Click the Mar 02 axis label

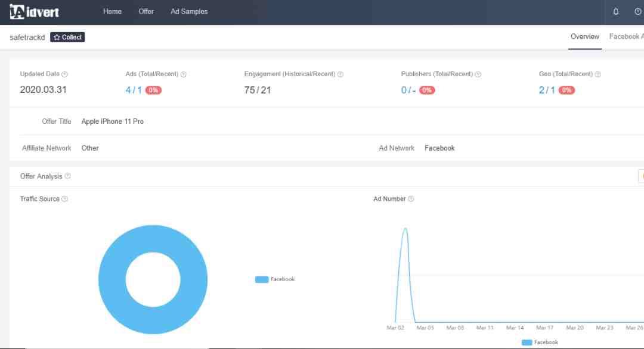coord(395,328)
